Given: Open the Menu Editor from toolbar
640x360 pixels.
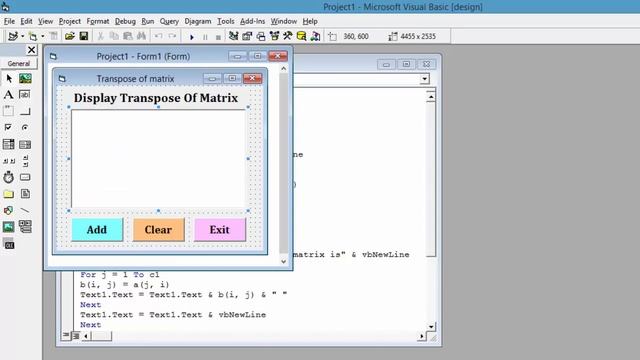Looking at the screenshot, I should coord(53,36).
